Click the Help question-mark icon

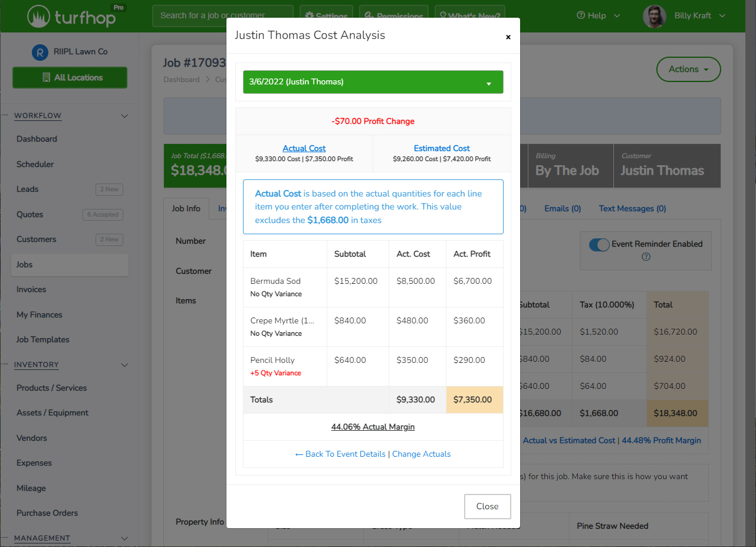pos(580,15)
